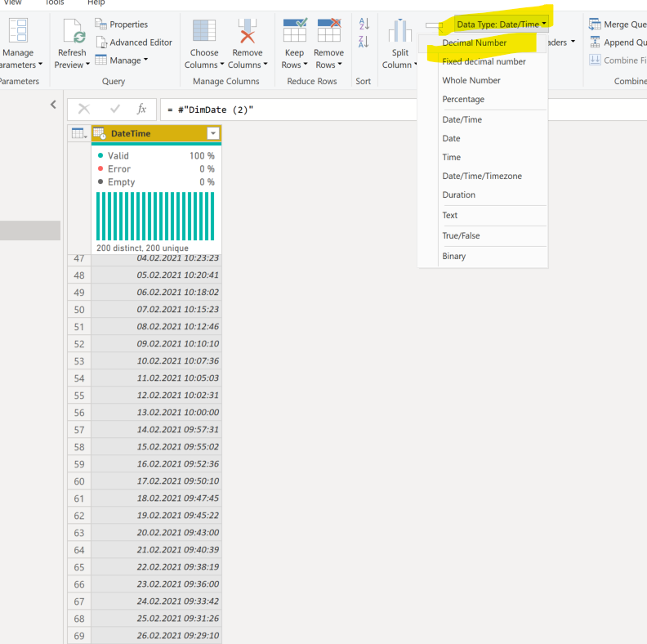
Task: Click the Valid 100 % quality line
Action: (156, 155)
